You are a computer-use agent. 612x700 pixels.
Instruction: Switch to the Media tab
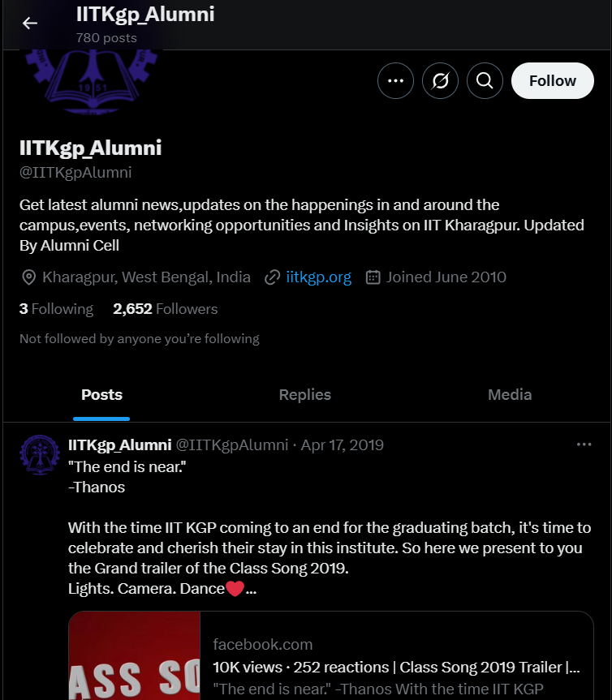[x=510, y=395]
